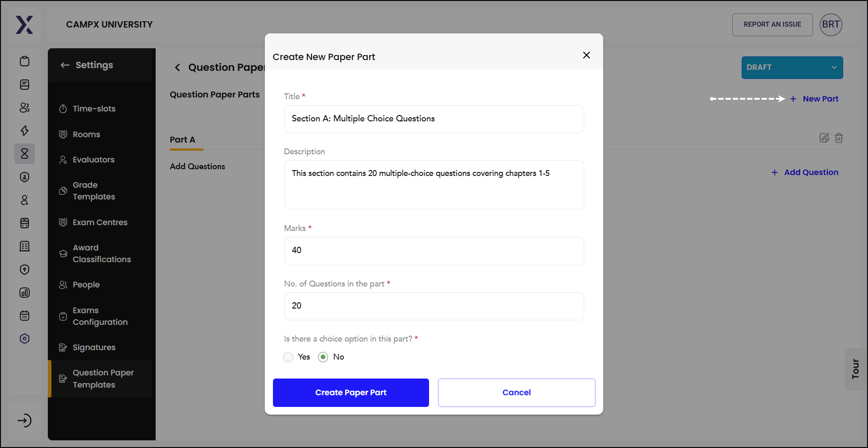Image resolution: width=868 pixels, height=448 pixels.
Task: Click the delete trash icon for Part A
Action: 839,138
